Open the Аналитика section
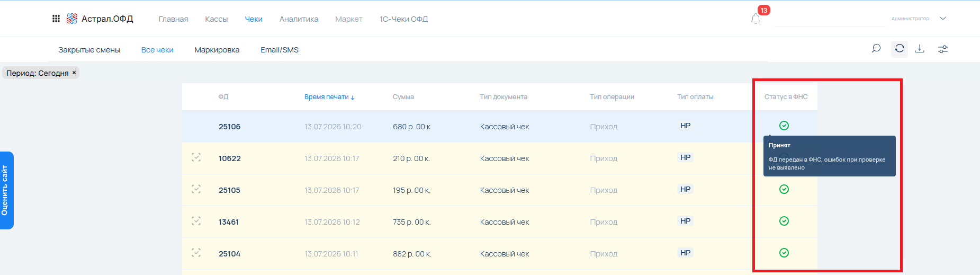 click(x=299, y=19)
